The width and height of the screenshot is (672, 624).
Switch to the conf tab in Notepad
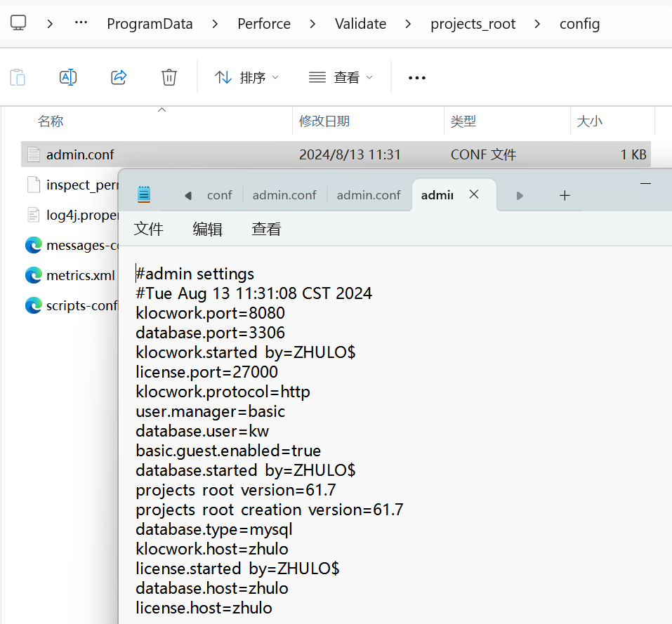point(219,195)
